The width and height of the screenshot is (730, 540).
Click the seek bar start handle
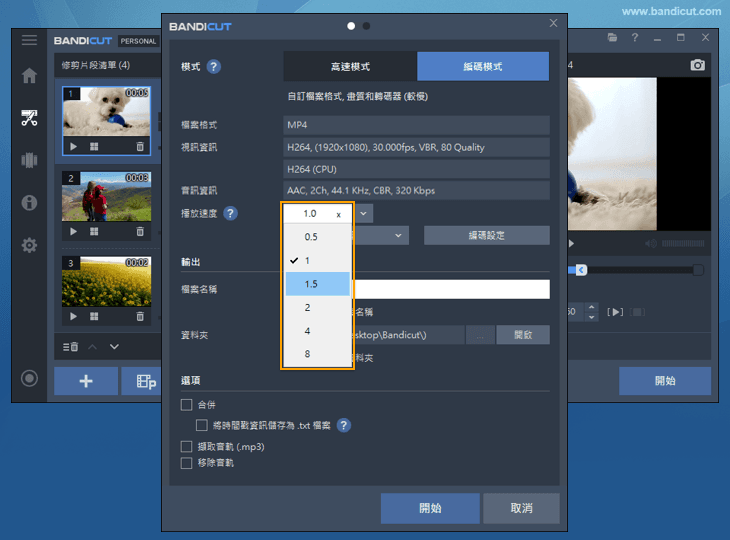pyautogui.click(x=581, y=270)
